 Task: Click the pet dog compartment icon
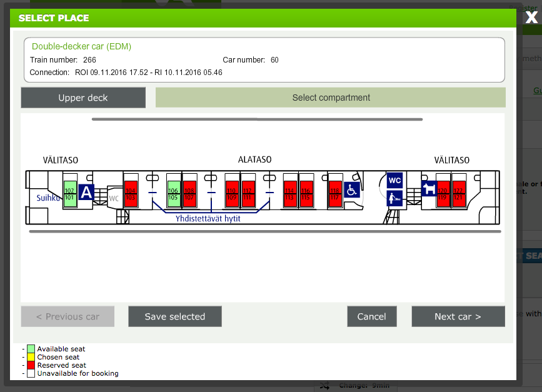(429, 188)
